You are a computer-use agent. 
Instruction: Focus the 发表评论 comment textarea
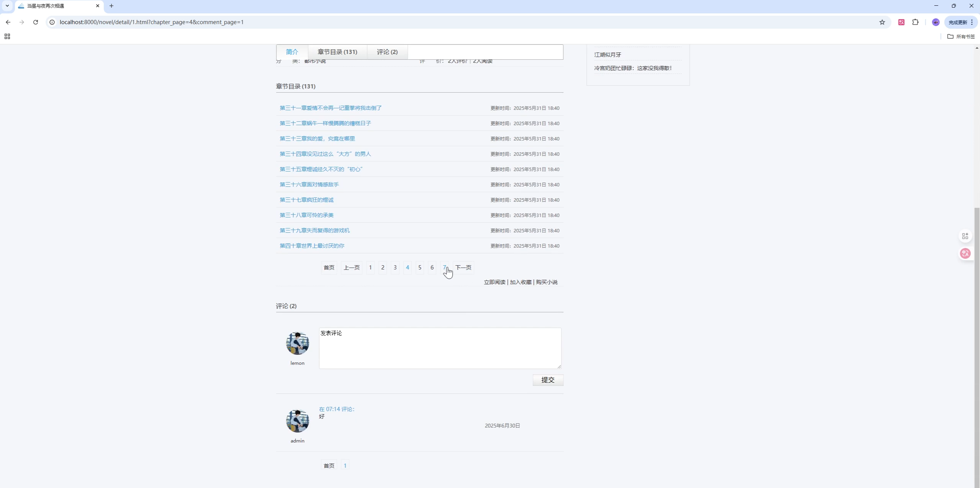(x=440, y=348)
